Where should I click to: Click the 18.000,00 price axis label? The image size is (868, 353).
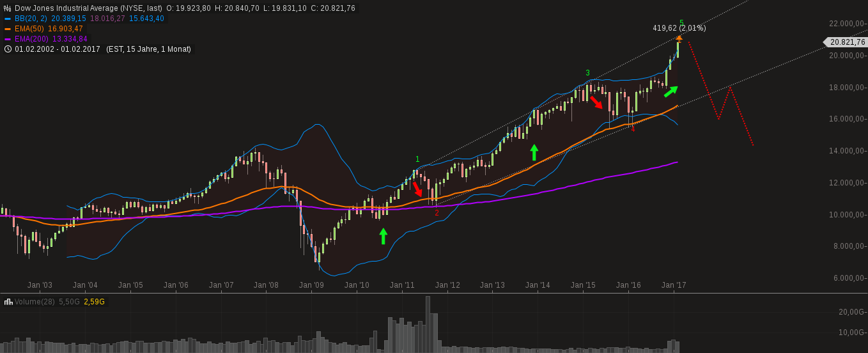tap(848, 88)
